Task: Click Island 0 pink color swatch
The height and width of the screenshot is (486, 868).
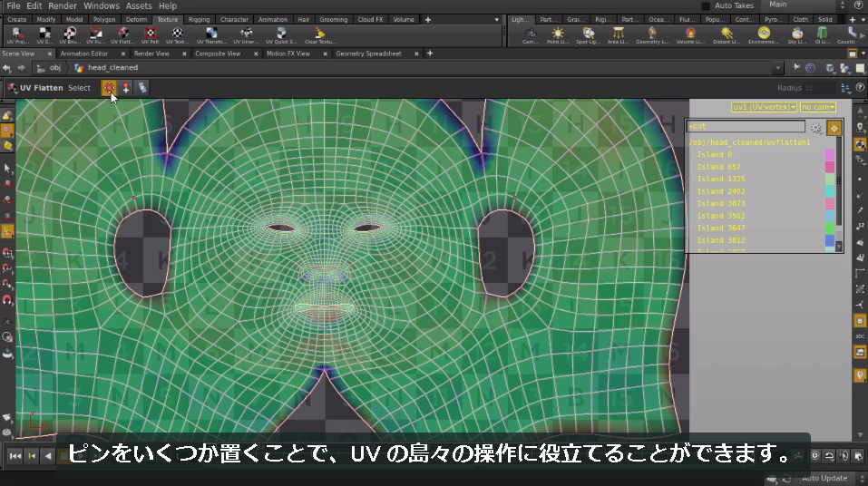Action: 830,154
